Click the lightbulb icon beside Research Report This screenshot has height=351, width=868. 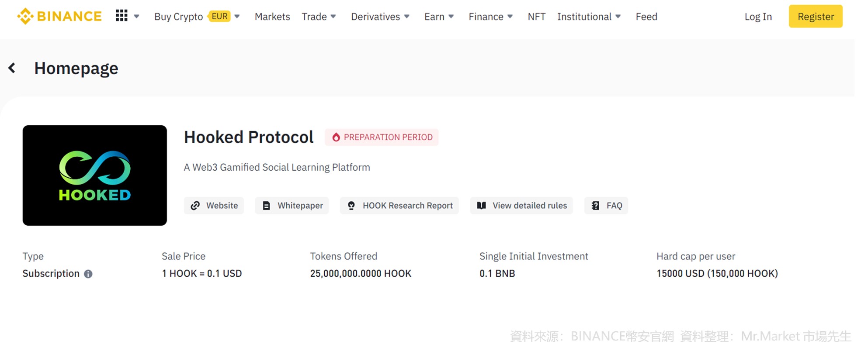tap(351, 206)
